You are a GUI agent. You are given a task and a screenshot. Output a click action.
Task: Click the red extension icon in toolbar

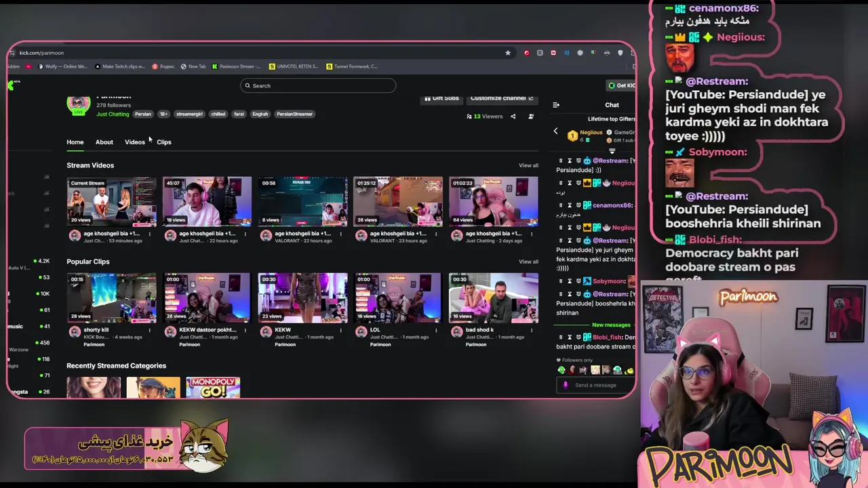click(x=526, y=53)
